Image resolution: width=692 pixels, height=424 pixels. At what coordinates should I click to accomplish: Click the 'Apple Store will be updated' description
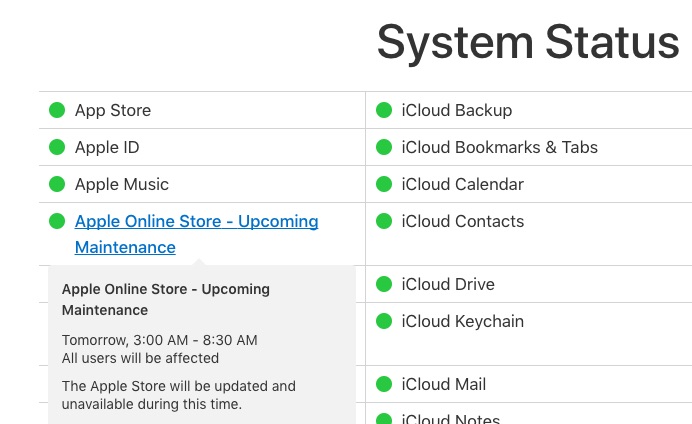(x=179, y=395)
